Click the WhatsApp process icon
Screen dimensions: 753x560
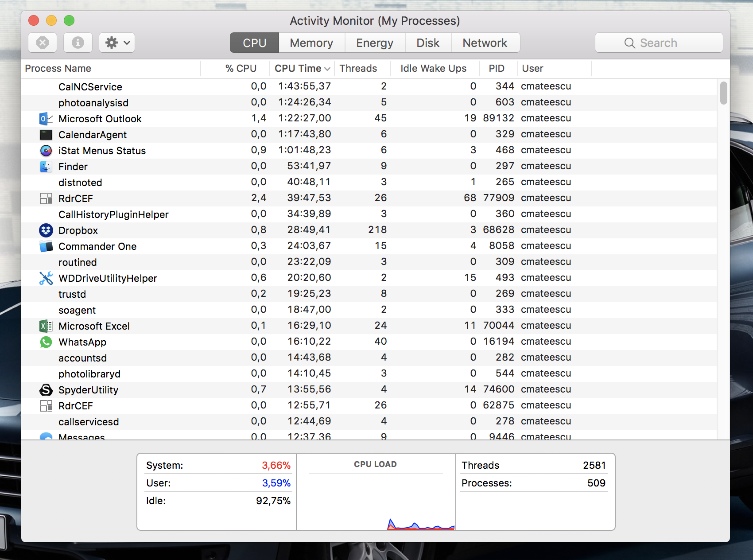click(x=46, y=342)
